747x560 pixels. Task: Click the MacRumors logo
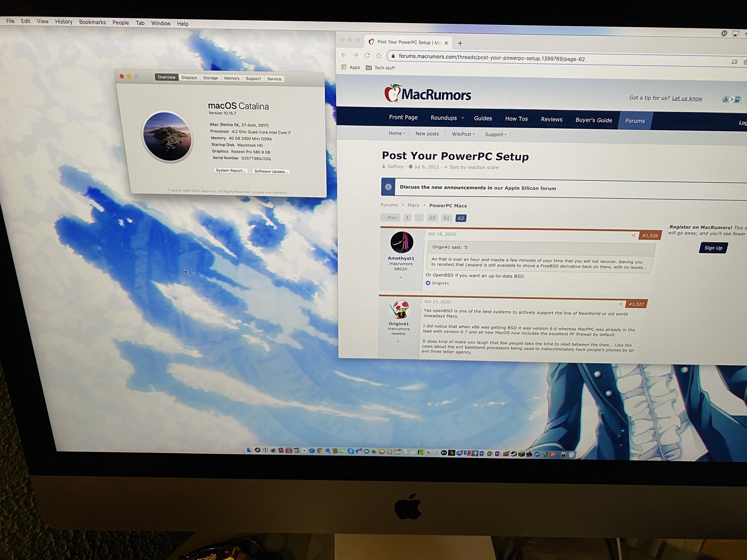pyautogui.click(x=428, y=94)
